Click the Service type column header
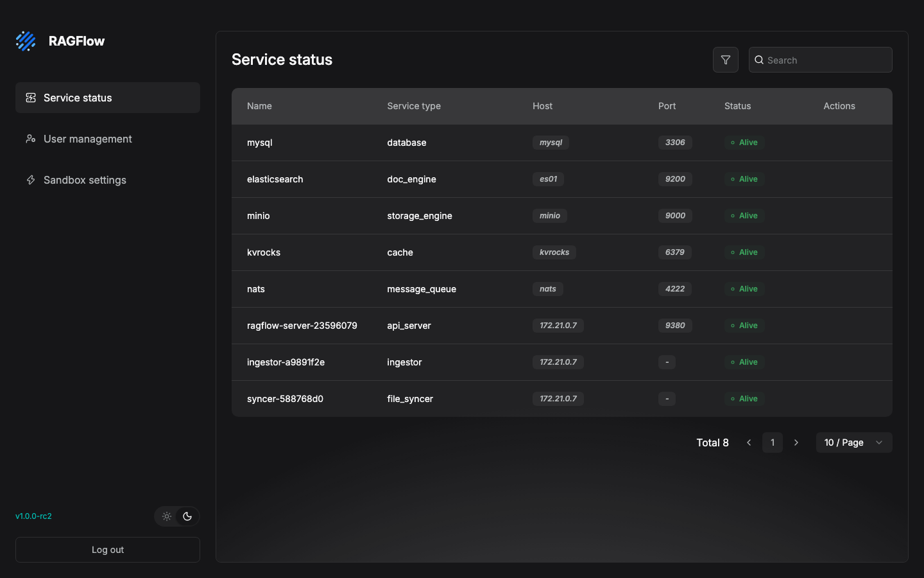The height and width of the screenshot is (578, 924). point(414,106)
